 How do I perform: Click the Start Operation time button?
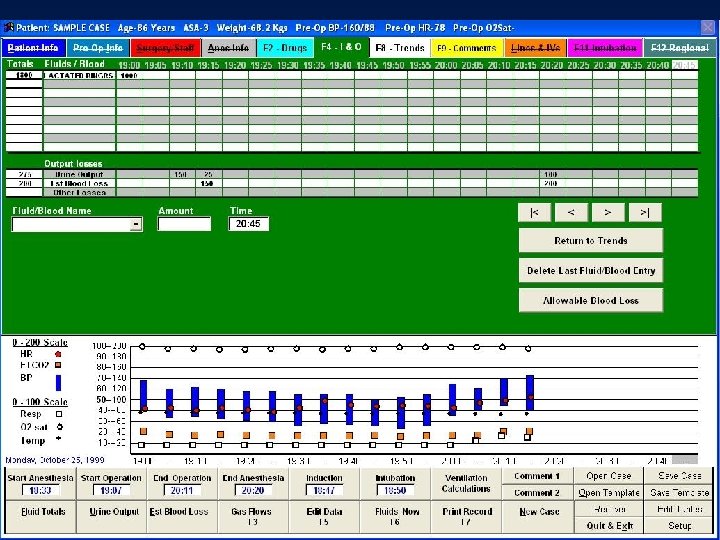click(111, 484)
